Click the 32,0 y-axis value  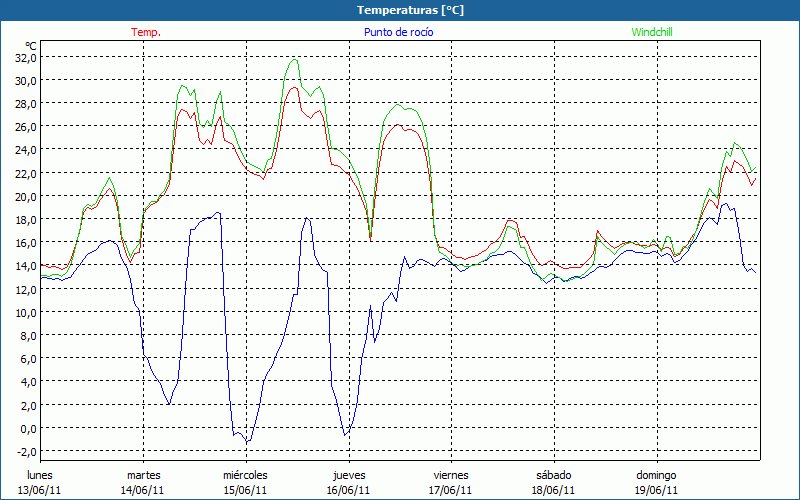(25, 57)
